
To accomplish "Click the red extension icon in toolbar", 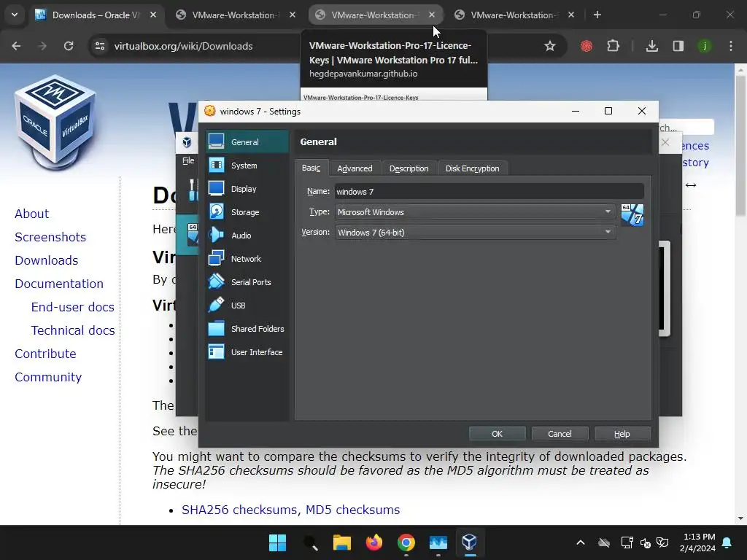I will 587,46.
